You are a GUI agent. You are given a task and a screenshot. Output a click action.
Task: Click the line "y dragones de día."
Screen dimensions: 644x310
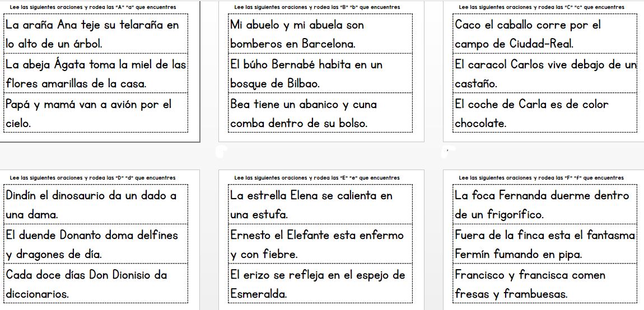click(x=54, y=255)
